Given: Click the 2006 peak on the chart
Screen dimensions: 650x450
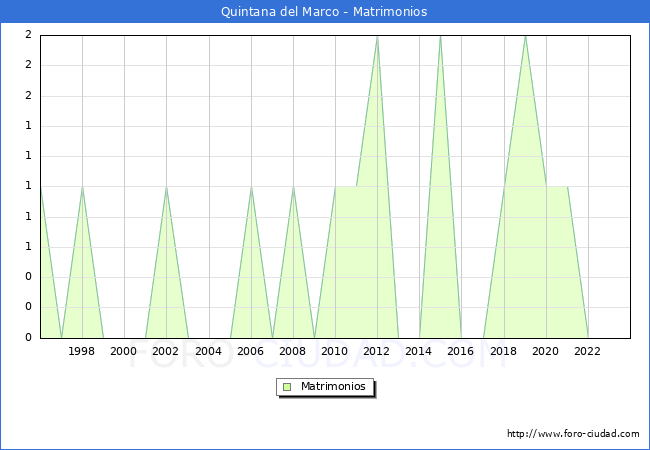Looking at the screenshot, I should click(251, 187).
